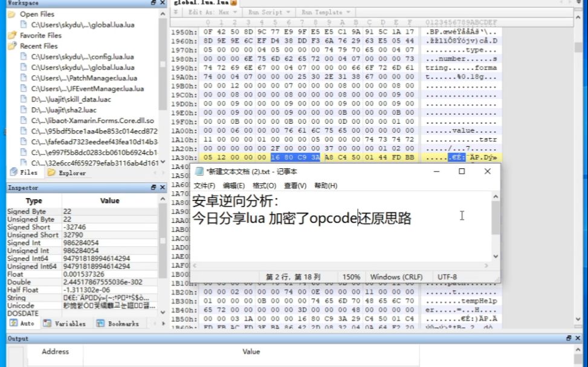This screenshot has height=367, width=588.
Task: Click Notepad vertical scrollbar down arrow
Action: 496,256
